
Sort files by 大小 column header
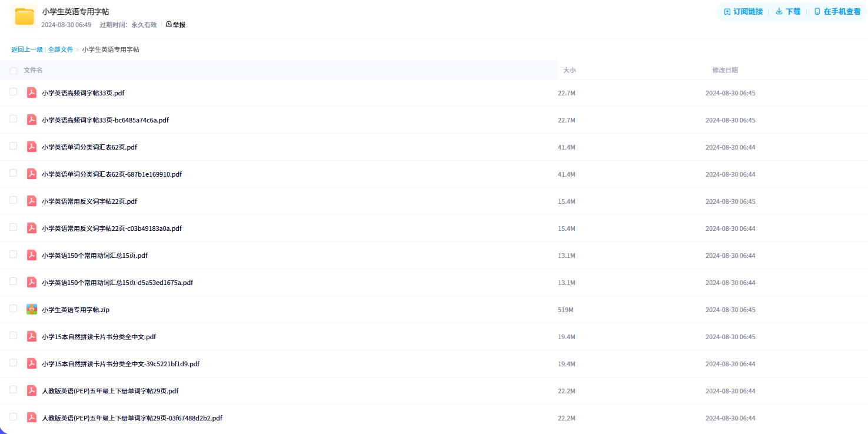(x=569, y=70)
